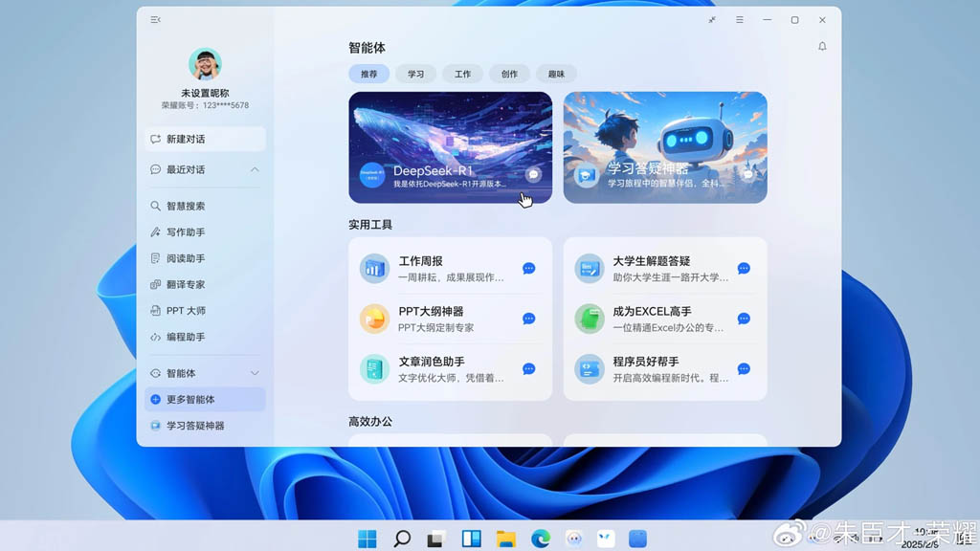
Task: Start a new chat via 新建对话
Action: pyautogui.click(x=205, y=139)
